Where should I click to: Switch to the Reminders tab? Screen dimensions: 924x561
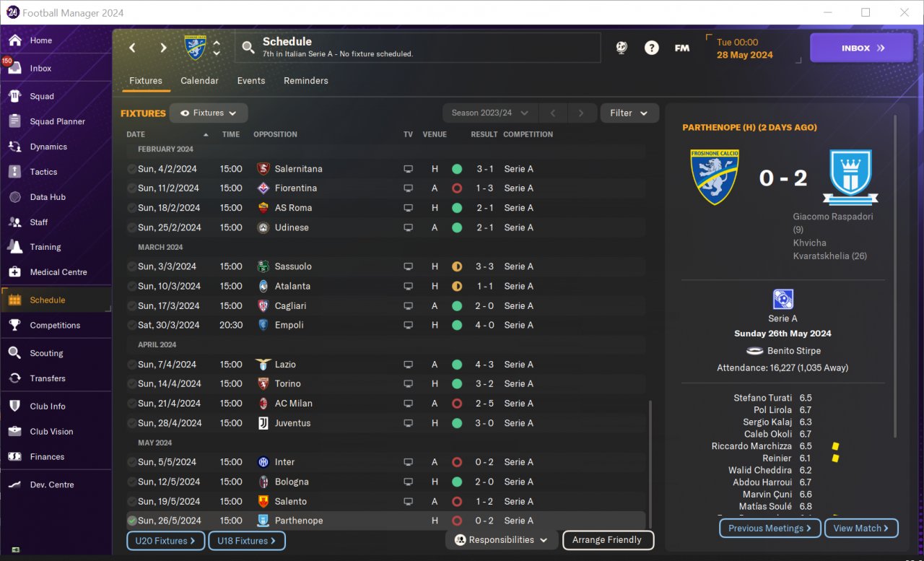(306, 81)
